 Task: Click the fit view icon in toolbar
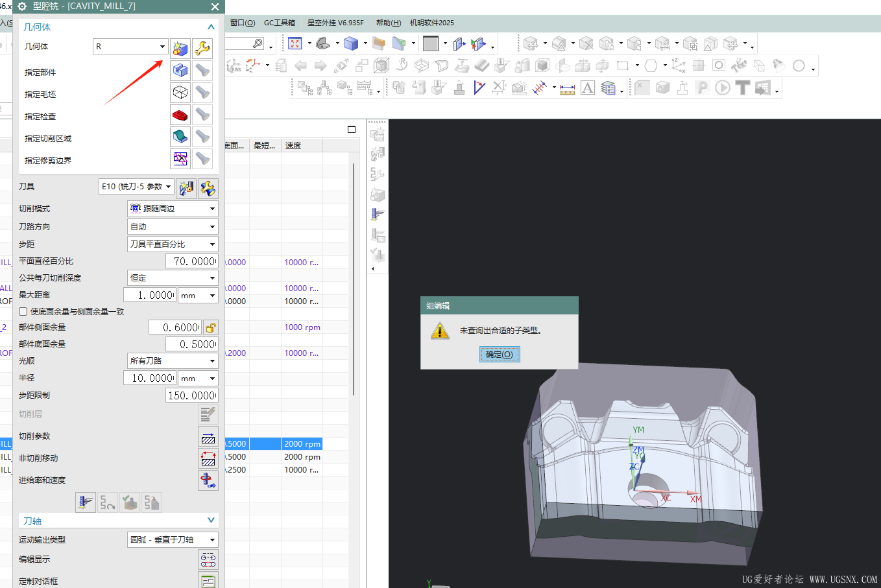[295, 43]
